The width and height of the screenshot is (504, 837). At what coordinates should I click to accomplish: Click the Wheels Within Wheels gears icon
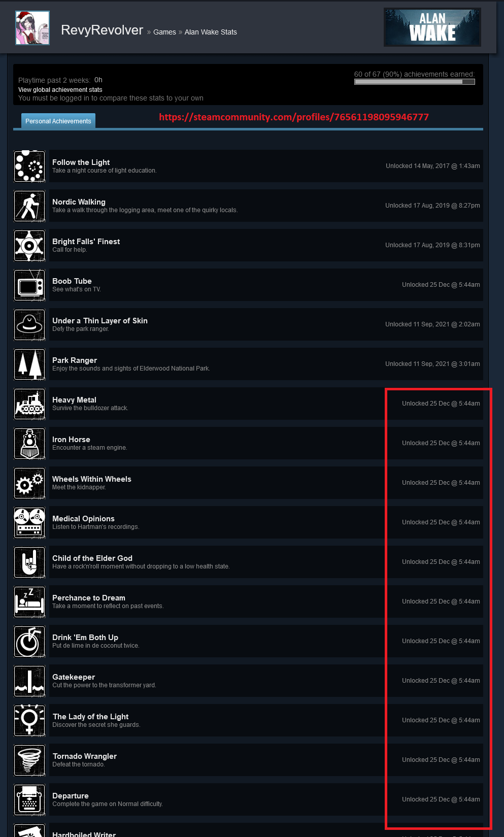pos(29,483)
